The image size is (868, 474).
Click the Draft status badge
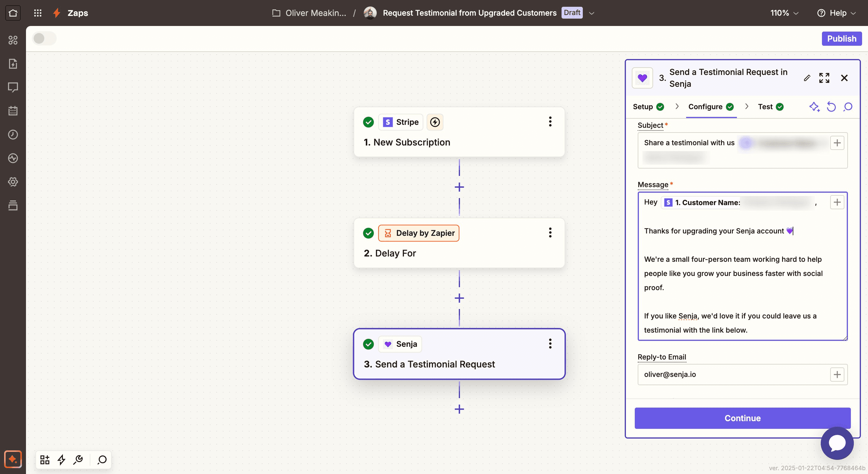click(x=572, y=13)
